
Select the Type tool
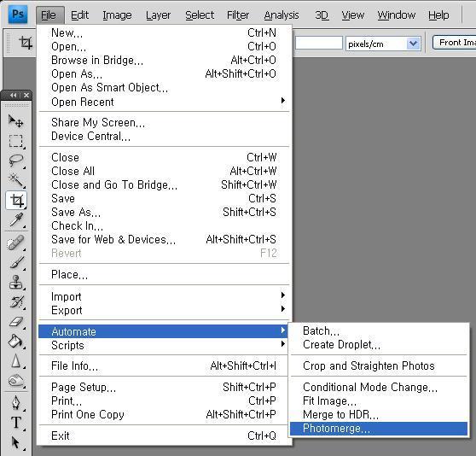click(16, 423)
